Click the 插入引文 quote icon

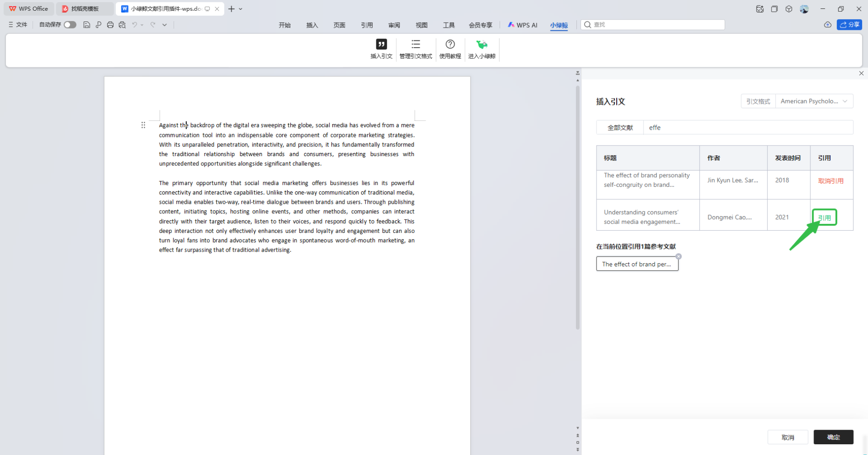(381, 45)
